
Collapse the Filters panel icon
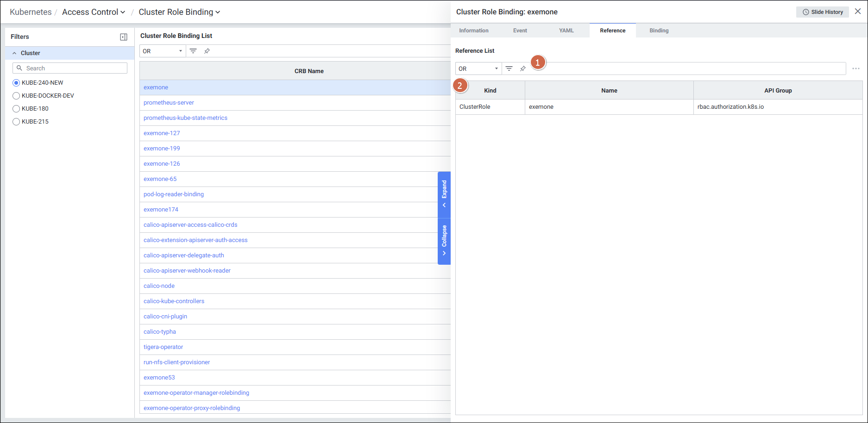coord(124,37)
